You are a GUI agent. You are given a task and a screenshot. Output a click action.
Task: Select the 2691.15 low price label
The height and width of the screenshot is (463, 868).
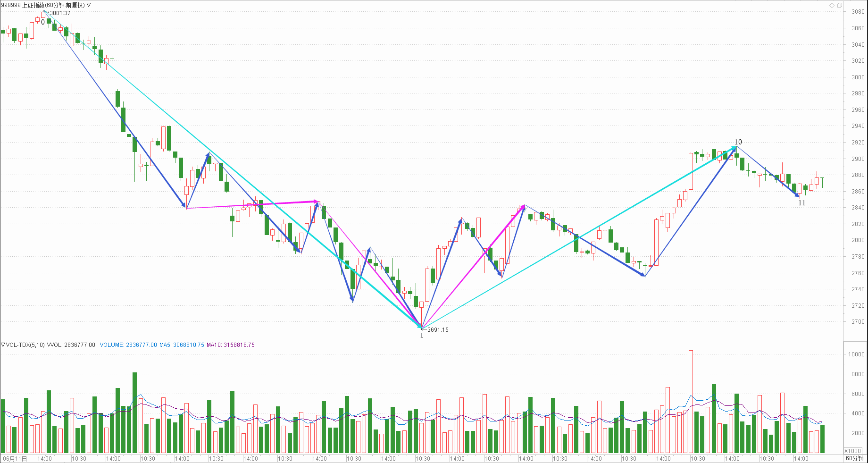(x=438, y=330)
